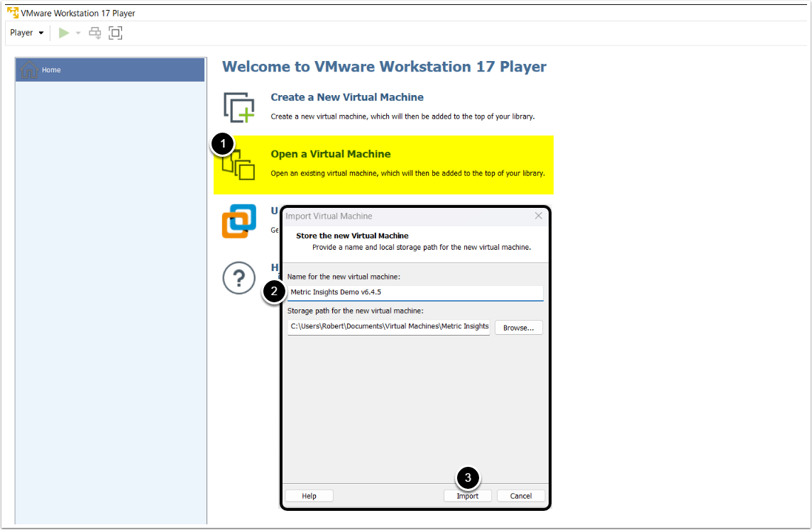Click the Open a Virtual Machine icon
The image size is (812, 530).
238,165
